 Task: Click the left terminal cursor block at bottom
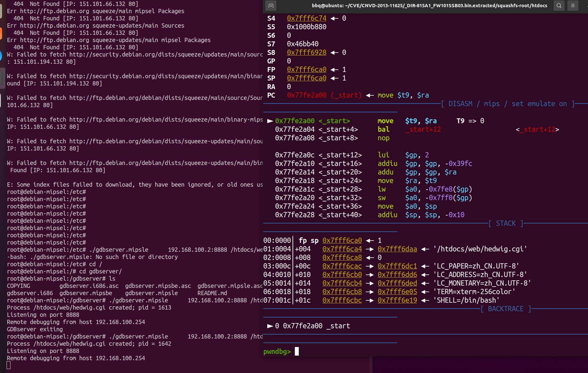[9, 365]
